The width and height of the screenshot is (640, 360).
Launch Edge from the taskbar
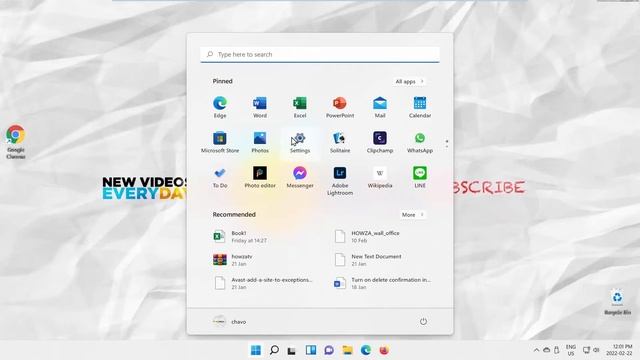(366, 350)
